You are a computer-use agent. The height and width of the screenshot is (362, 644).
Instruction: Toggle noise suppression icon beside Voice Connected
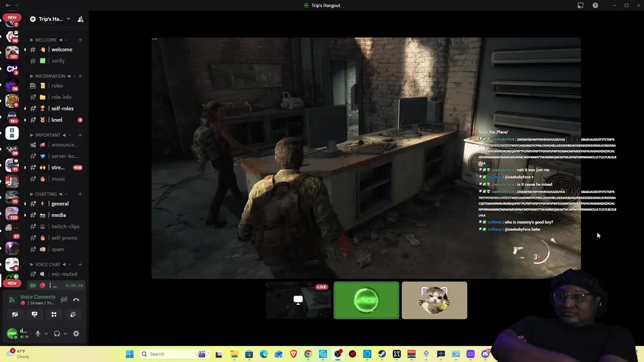(64, 300)
